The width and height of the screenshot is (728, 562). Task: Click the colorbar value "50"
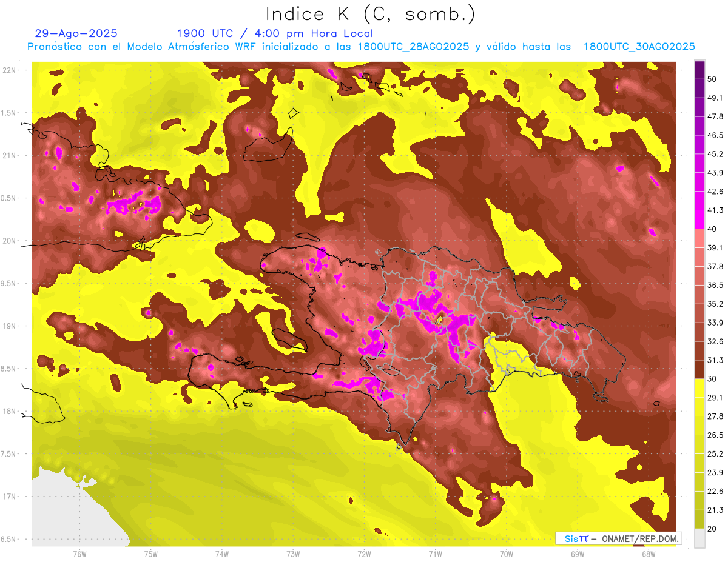[712, 79]
